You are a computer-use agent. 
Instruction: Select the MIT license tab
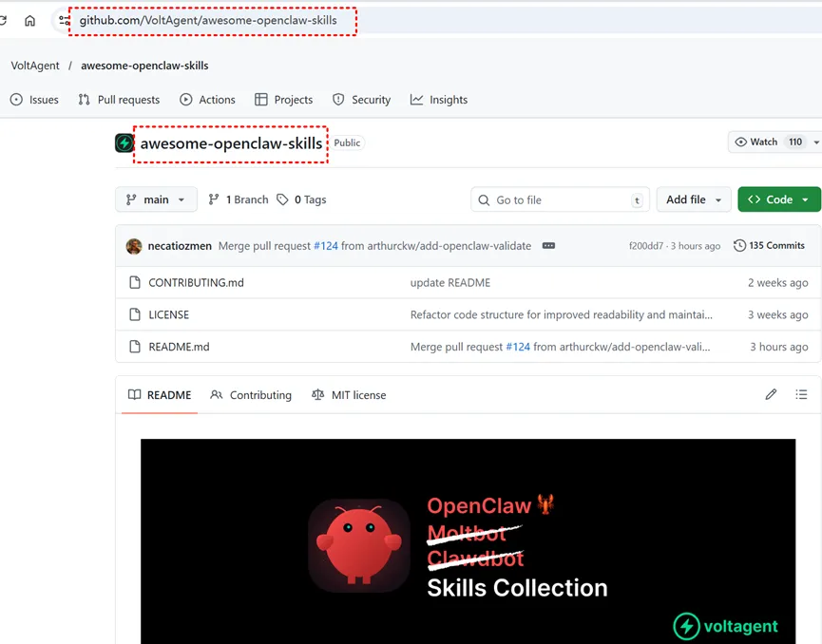(349, 395)
